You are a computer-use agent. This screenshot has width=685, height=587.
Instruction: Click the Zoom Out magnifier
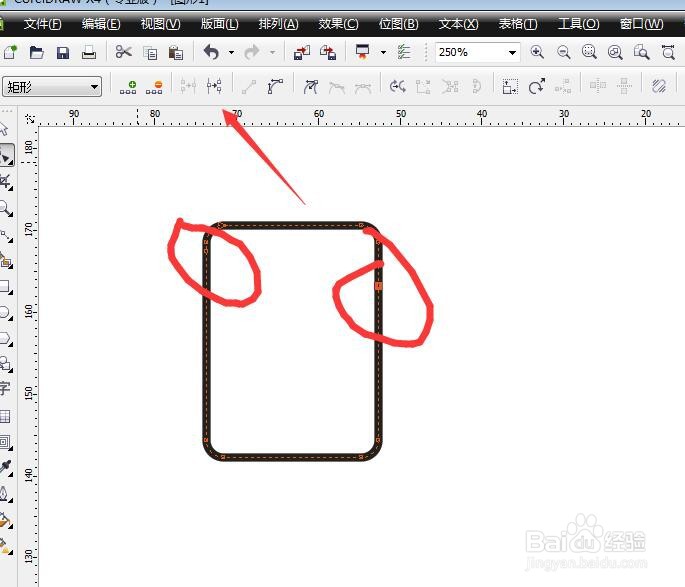(x=564, y=52)
